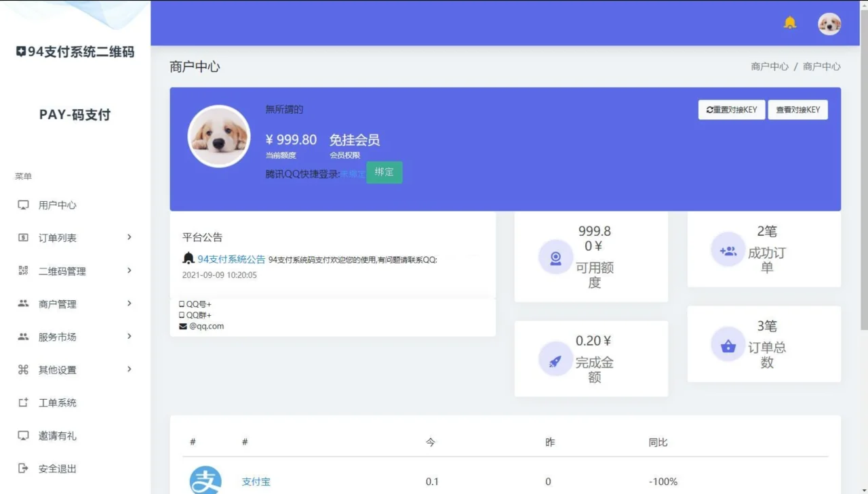Click the Alipay logo icon
The image size is (868, 494).
pos(205,480)
